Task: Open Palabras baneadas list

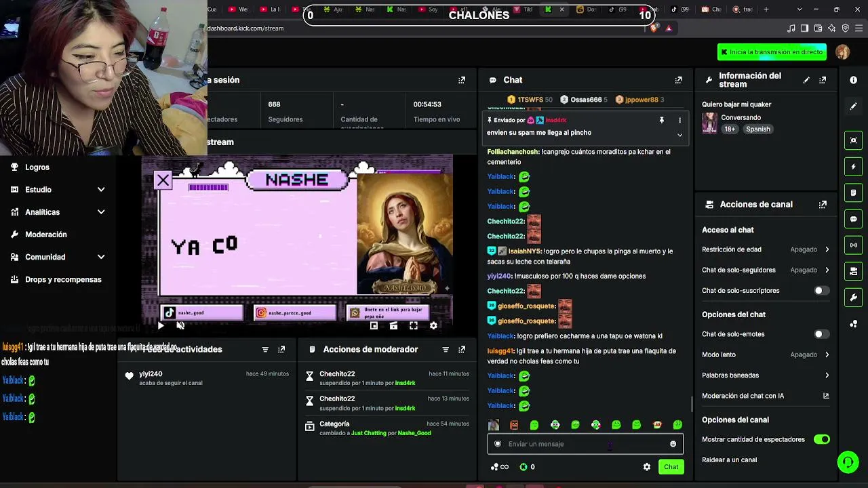Action: (766, 375)
